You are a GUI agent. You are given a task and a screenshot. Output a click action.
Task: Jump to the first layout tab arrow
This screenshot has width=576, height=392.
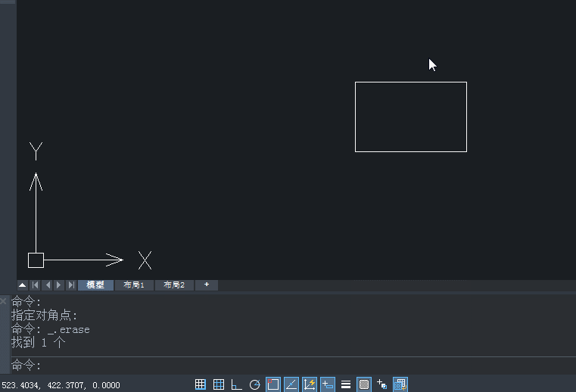click(x=36, y=285)
